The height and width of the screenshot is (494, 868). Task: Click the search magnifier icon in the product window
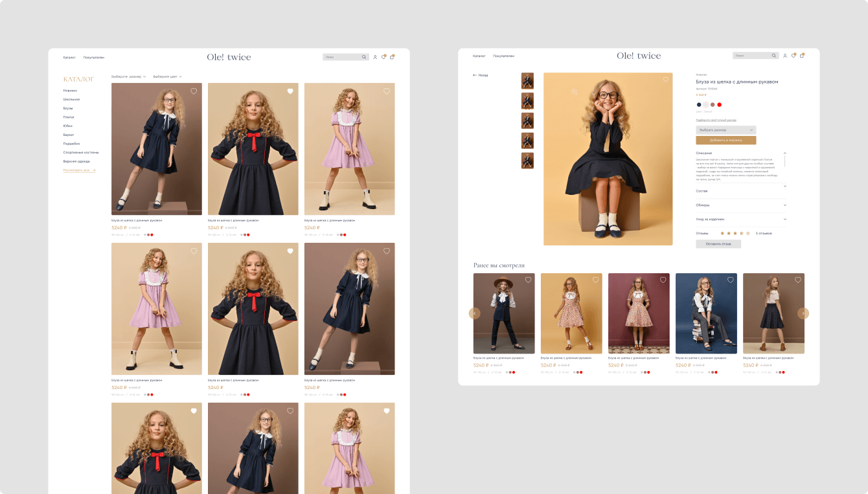774,56
